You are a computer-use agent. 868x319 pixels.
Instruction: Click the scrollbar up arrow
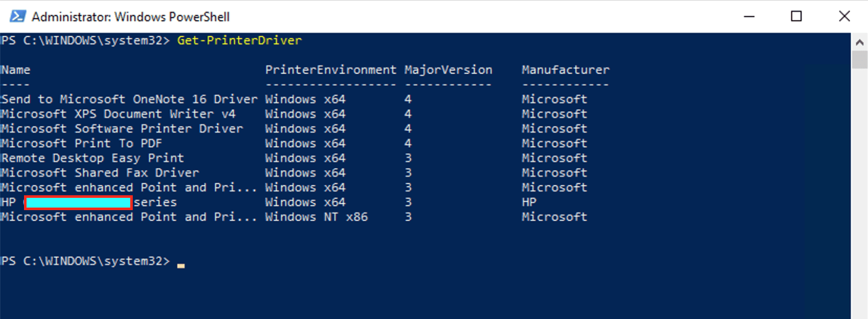859,42
